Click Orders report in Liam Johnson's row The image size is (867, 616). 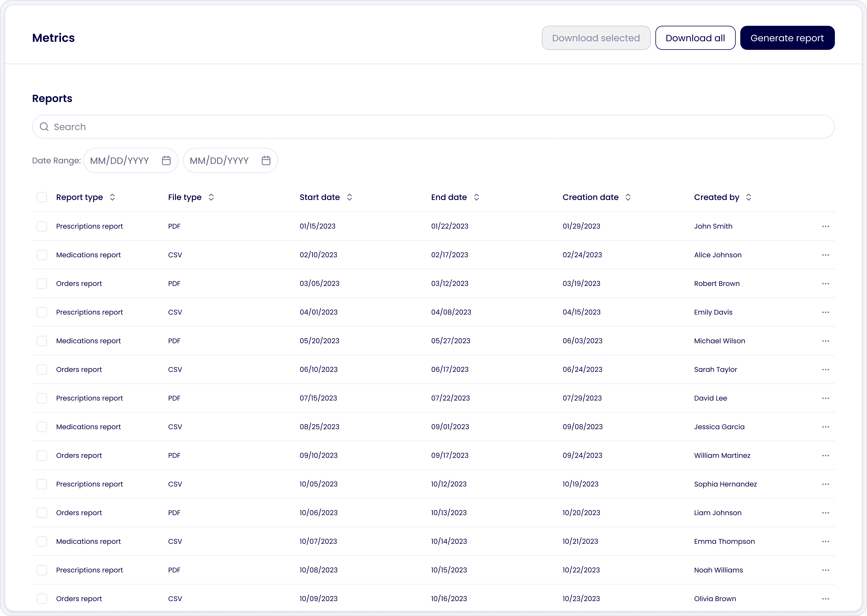(79, 513)
